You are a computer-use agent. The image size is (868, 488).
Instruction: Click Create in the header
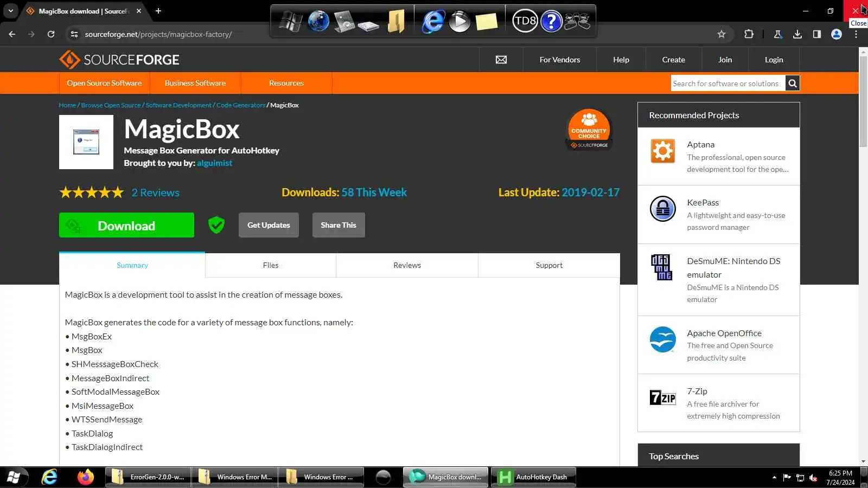pyautogui.click(x=674, y=60)
